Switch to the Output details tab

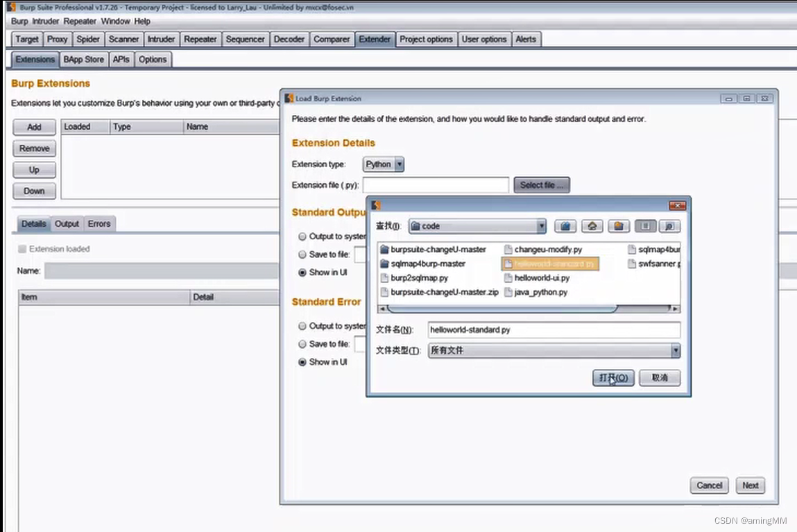tap(67, 223)
